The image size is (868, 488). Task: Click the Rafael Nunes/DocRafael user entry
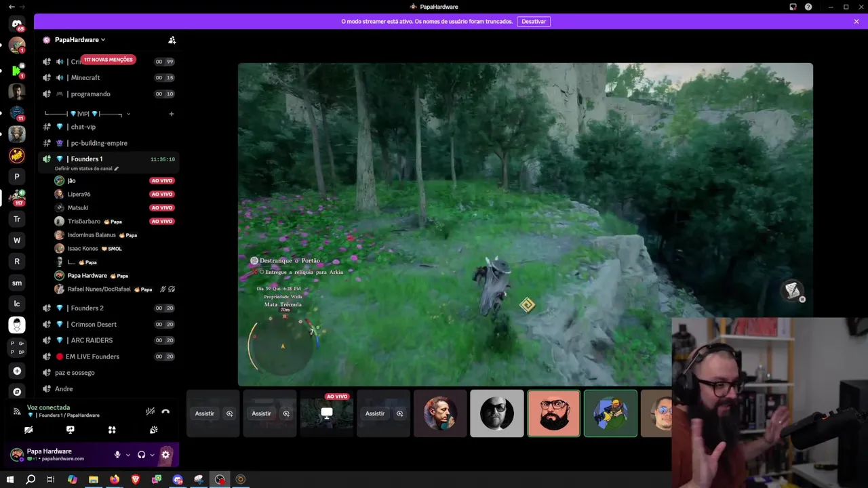coord(114,289)
